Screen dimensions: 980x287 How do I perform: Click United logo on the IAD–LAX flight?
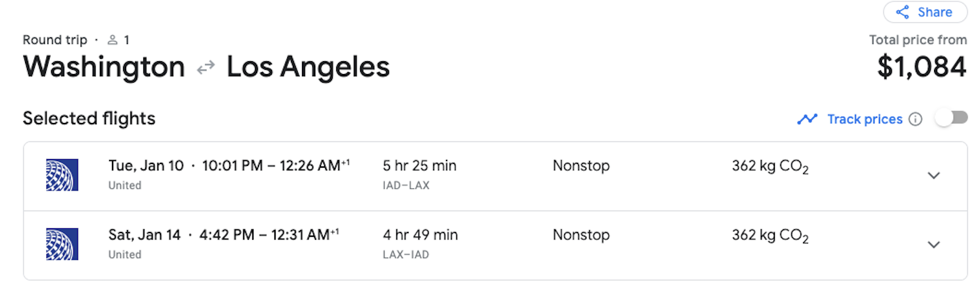[62, 175]
